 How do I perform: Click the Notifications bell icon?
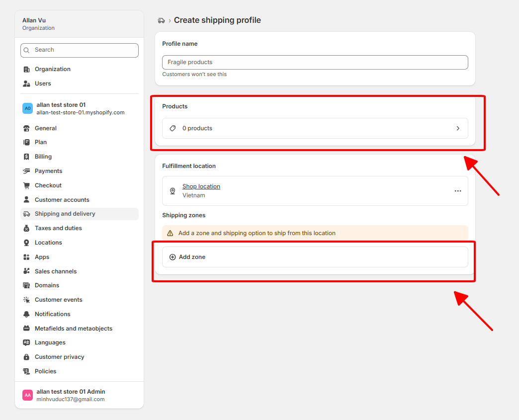[26, 314]
